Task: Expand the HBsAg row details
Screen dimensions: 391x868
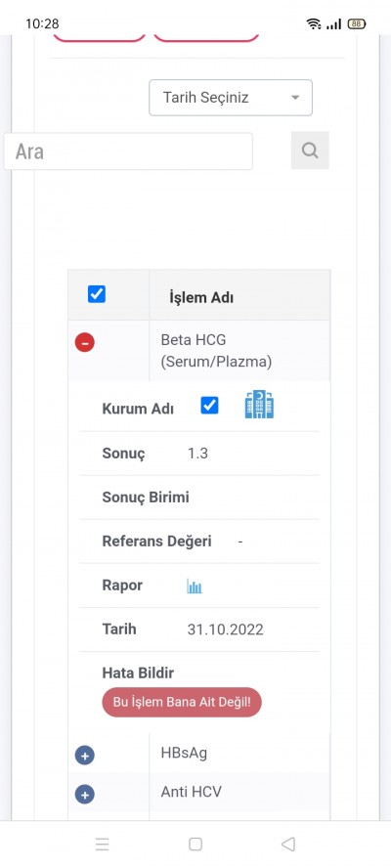Action: [x=85, y=756]
